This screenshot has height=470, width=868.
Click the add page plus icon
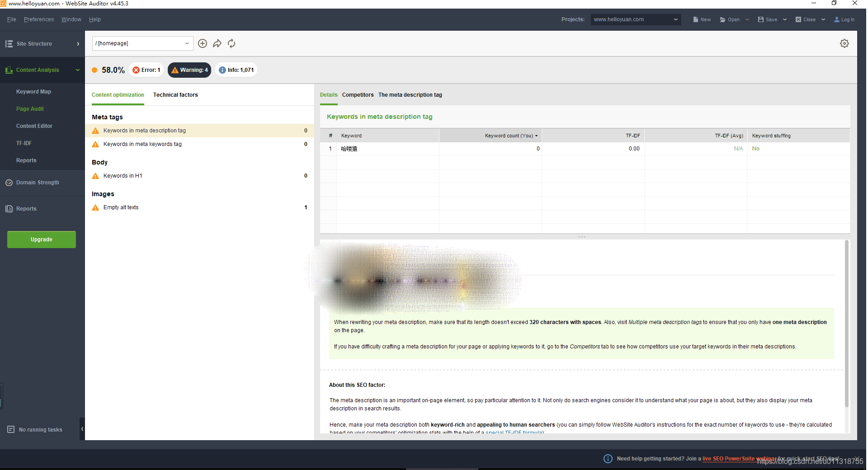coord(203,43)
